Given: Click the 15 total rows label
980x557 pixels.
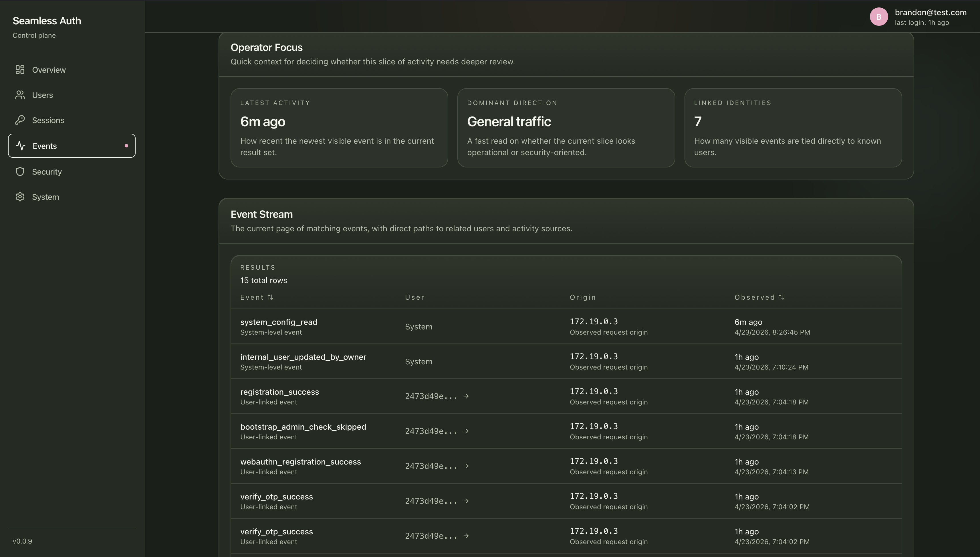Looking at the screenshot, I should pyautogui.click(x=263, y=281).
